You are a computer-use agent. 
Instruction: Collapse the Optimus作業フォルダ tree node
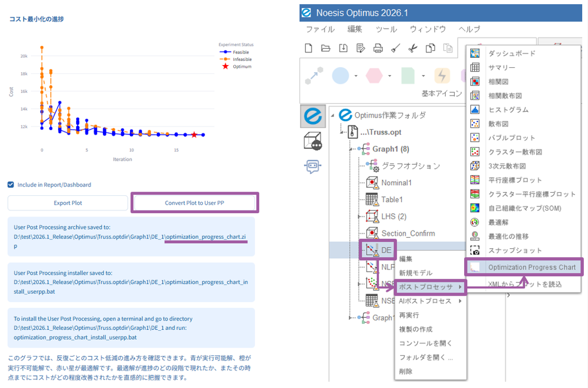333,116
